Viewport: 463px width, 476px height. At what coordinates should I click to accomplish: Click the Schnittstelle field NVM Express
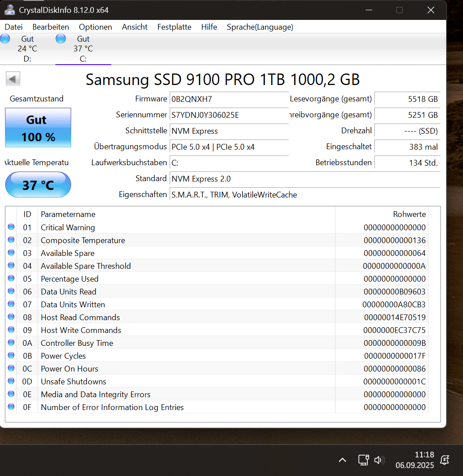[230, 131]
